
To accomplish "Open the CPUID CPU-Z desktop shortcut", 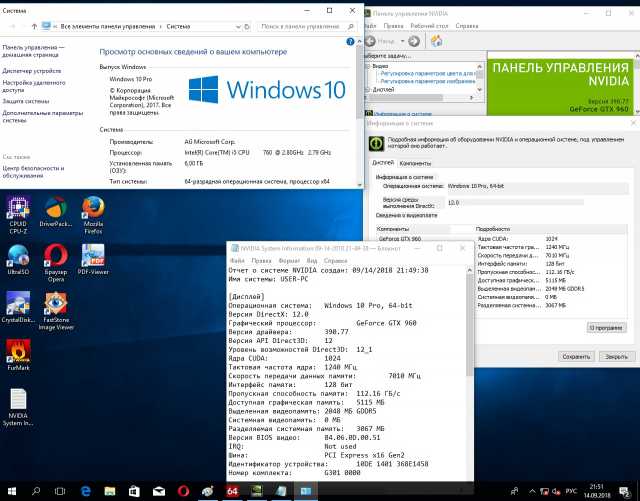I will point(18,214).
